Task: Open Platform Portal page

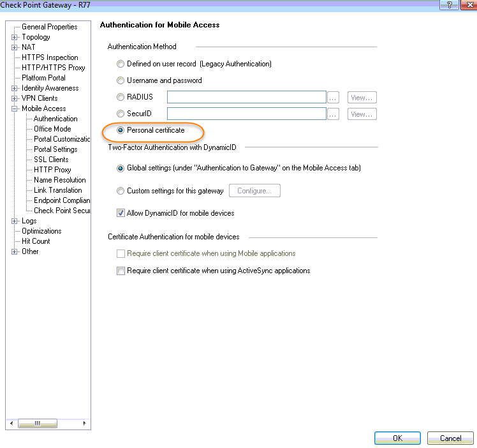Action: (43, 78)
